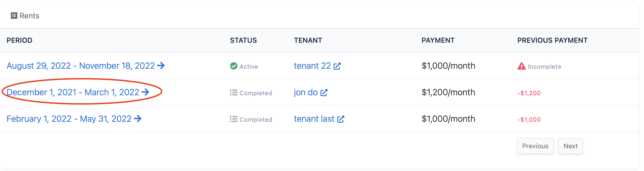Open jon do external link icon
The height and width of the screenshot is (171, 644).
coord(324,93)
